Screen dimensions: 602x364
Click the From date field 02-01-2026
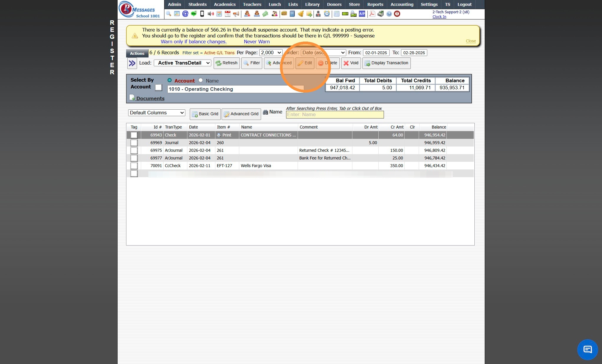[376, 53]
